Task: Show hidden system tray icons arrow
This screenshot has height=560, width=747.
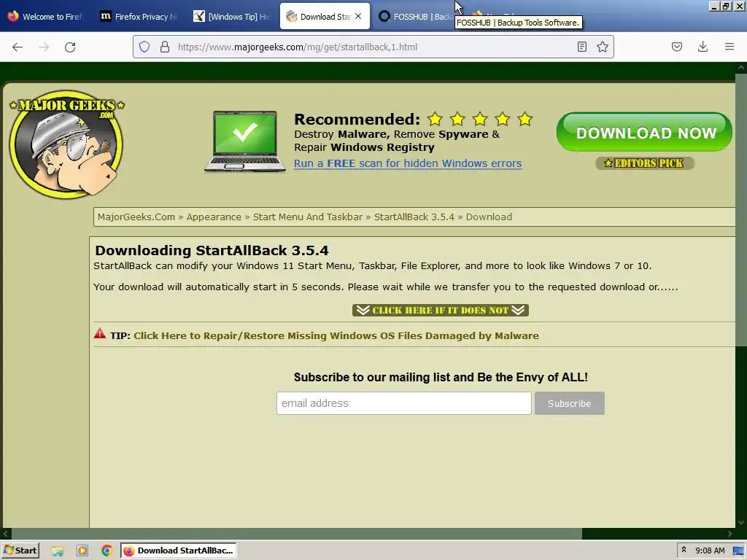Action: tap(684, 550)
